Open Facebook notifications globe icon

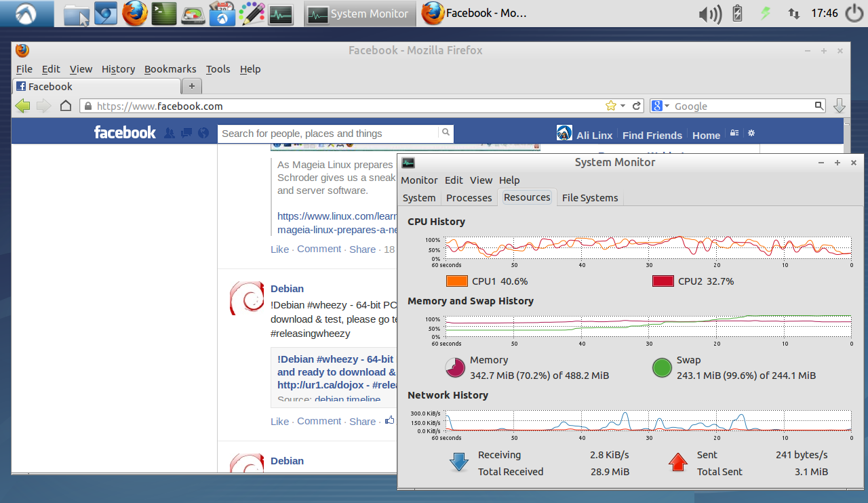point(203,134)
